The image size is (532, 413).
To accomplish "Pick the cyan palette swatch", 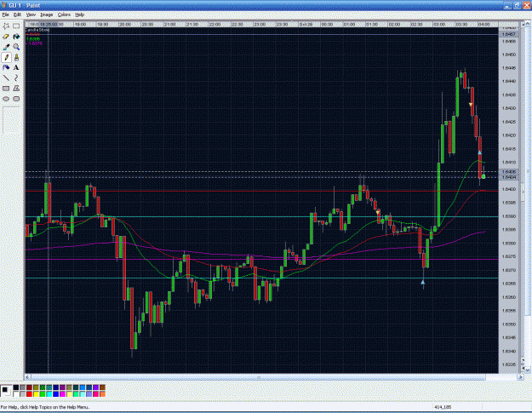I will [49, 394].
